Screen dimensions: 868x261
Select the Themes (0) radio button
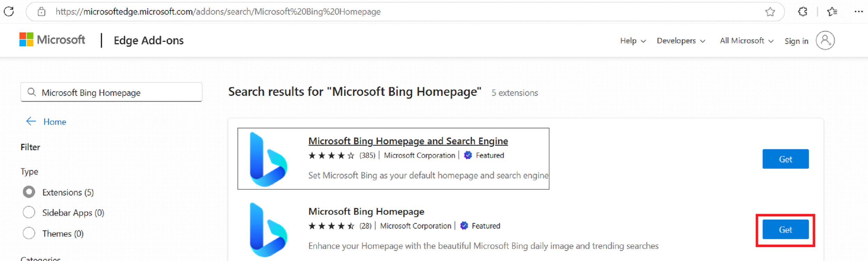[x=29, y=233]
